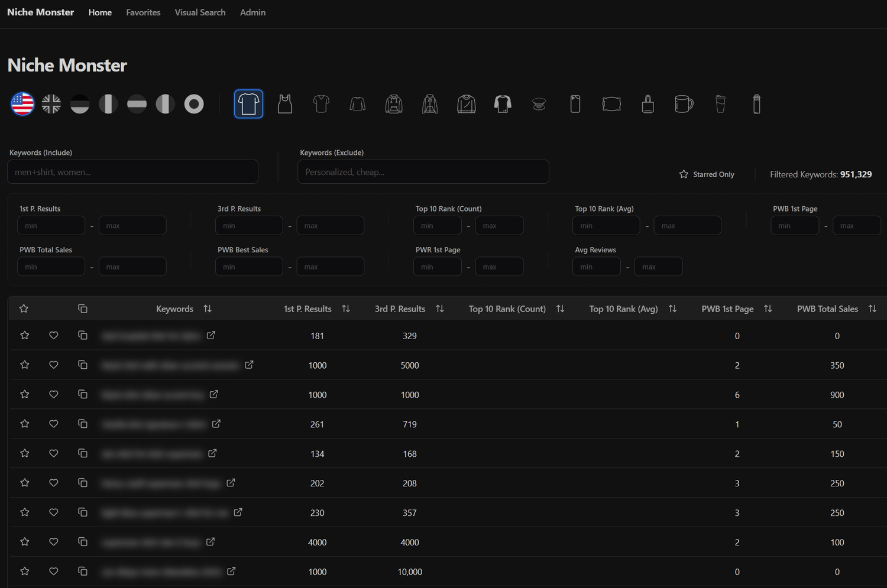Click the star icon in the table header
Viewport: 887px width, 588px height.
[x=24, y=308]
